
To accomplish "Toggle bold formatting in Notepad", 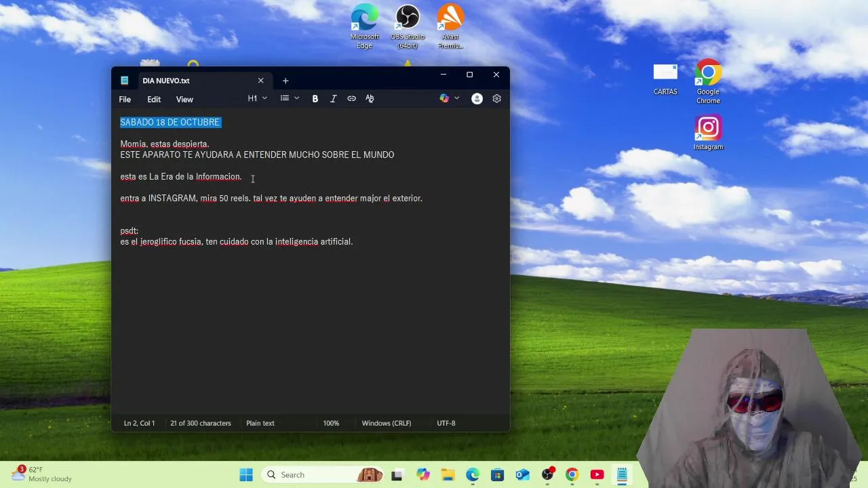I will pos(315,98).
